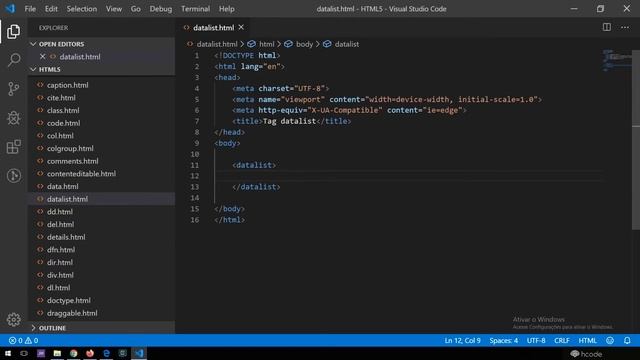Open File Explorer on the taskbar
Screen dimensions: 640x360
click(x=57, y=353)
